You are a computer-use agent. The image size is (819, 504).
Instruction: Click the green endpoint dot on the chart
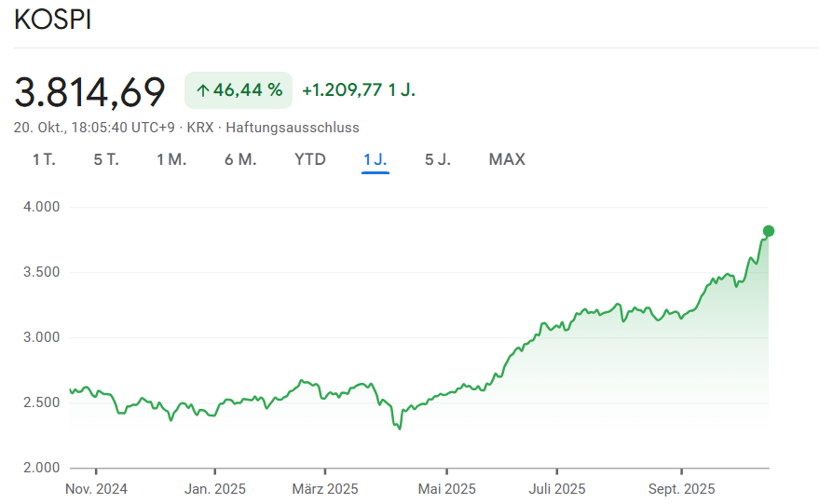point(768,231)
